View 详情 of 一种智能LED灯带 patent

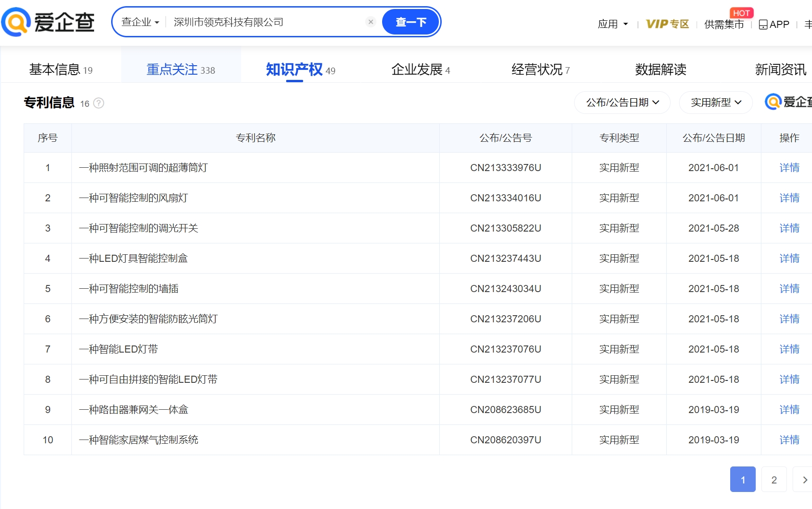point(789,349)
